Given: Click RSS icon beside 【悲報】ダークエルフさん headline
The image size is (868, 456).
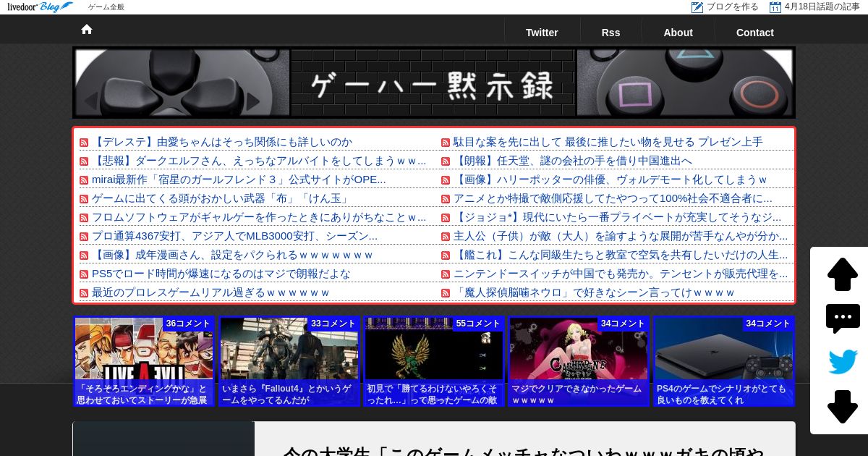Looking at the screenshot, I should click(x=84, y=161).
